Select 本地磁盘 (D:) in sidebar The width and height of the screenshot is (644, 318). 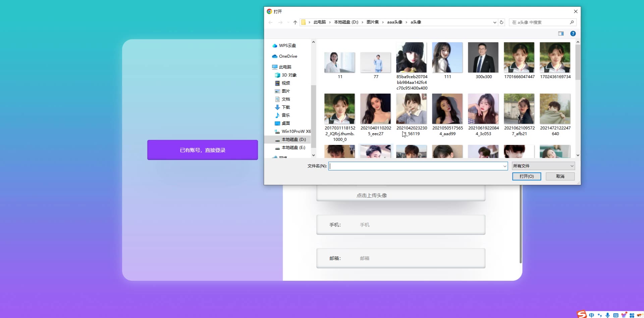[290, 140]
